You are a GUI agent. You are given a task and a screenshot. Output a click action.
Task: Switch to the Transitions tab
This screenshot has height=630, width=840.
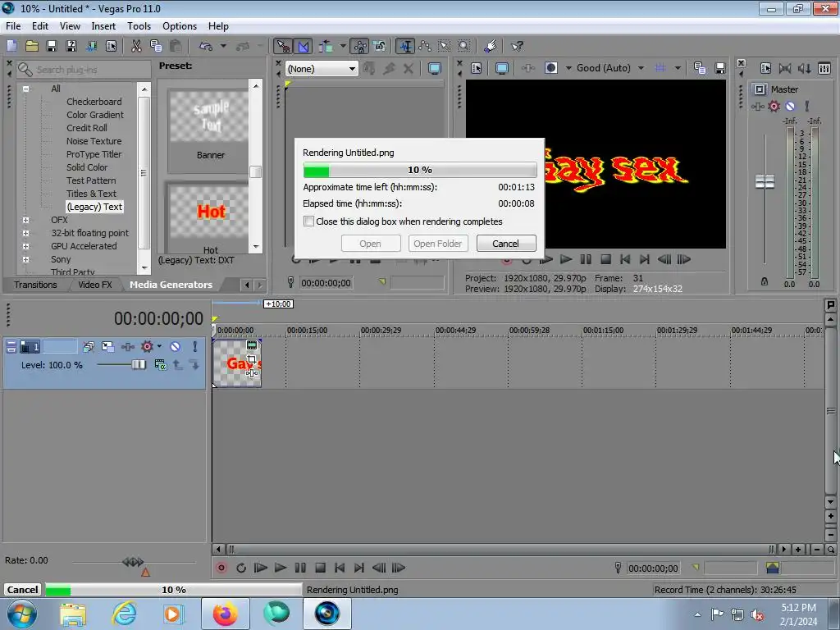pos(35,285)
